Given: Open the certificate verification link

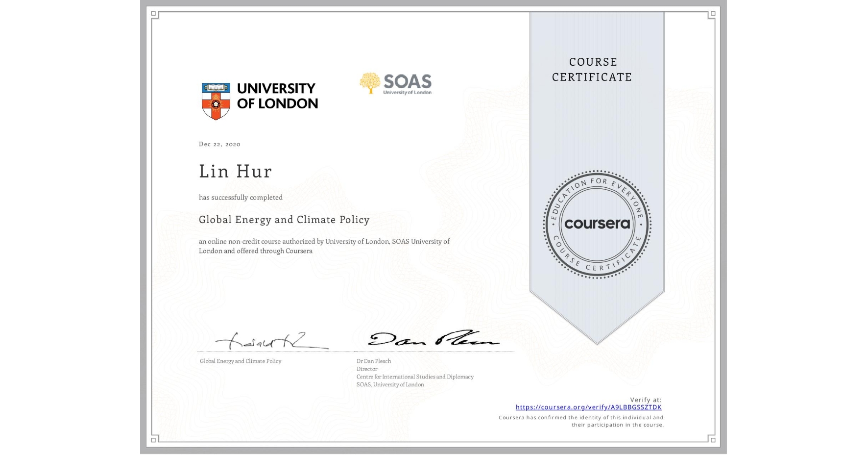Looking at the screenshot, I should coord(588,407).
